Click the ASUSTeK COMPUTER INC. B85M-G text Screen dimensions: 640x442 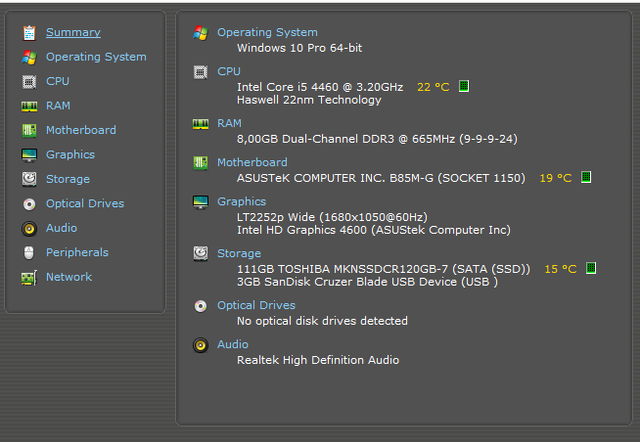coord(381,178)
